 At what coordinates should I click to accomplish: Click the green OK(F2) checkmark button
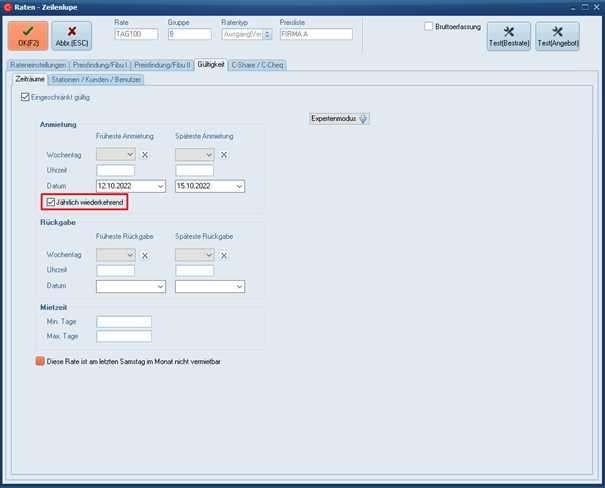27,37
